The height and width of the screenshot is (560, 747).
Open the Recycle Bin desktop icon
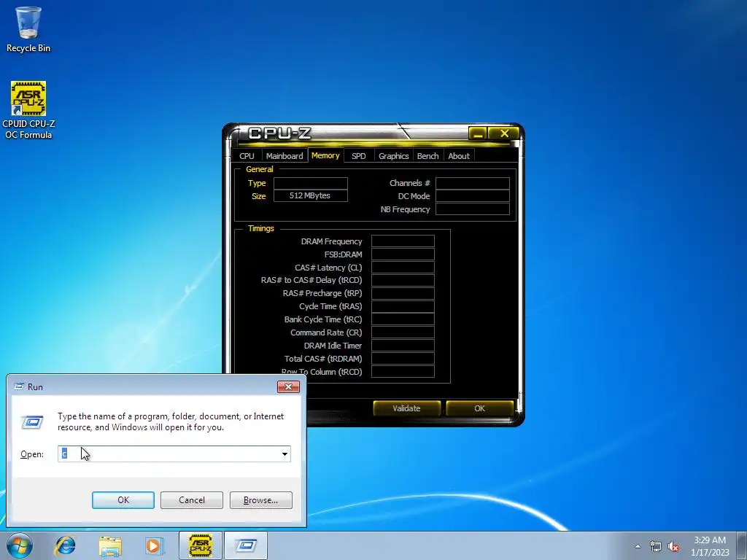click(28, 29)
